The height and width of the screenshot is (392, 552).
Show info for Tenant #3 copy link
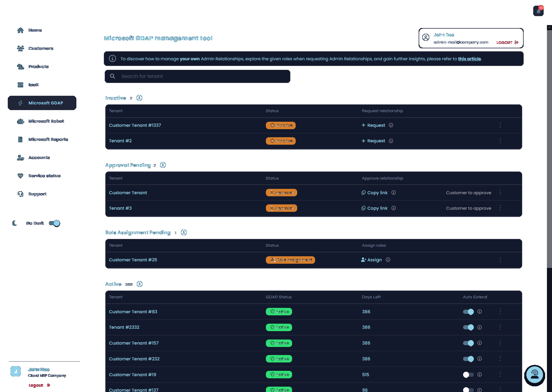pos(394,208)
